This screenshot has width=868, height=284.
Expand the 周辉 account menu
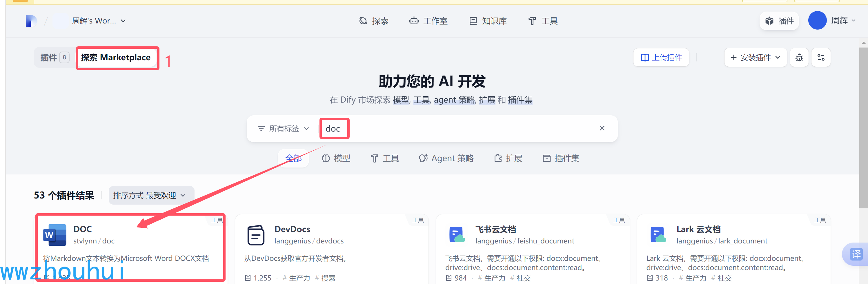coord(843,21)
